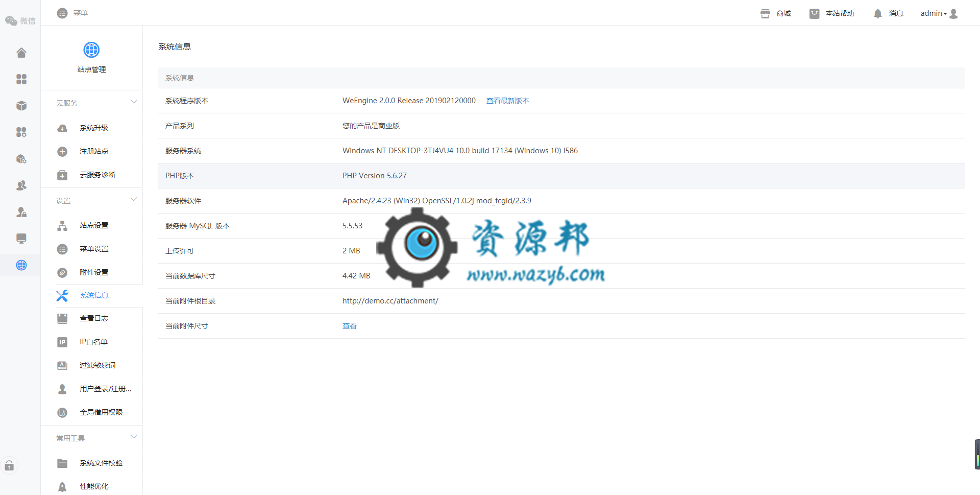980x495 pixels.
Task: Click the page scrollbar handle on the right edge
Action: tap(977, 454)
